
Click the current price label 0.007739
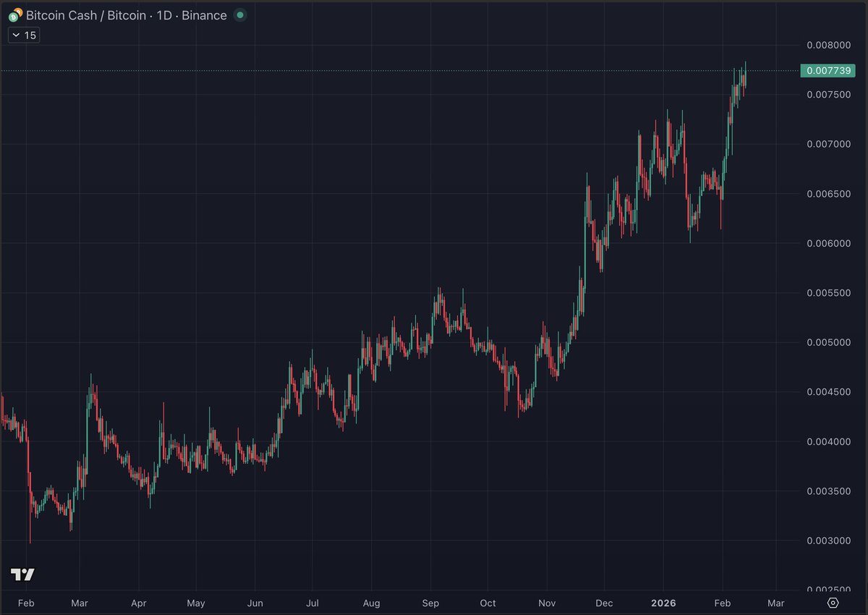click(827, 70)
